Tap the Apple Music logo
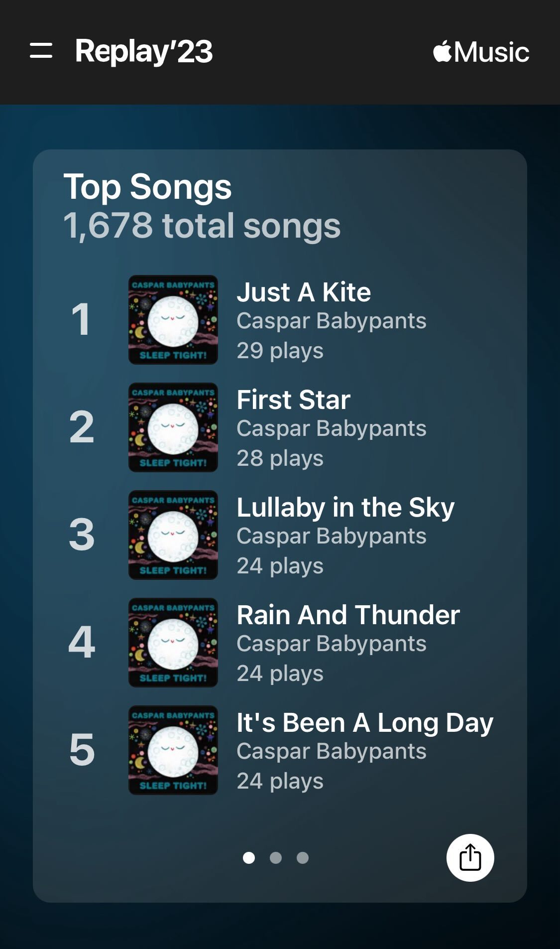Viewport: 560px width, 949px height. tap(481, 52)
